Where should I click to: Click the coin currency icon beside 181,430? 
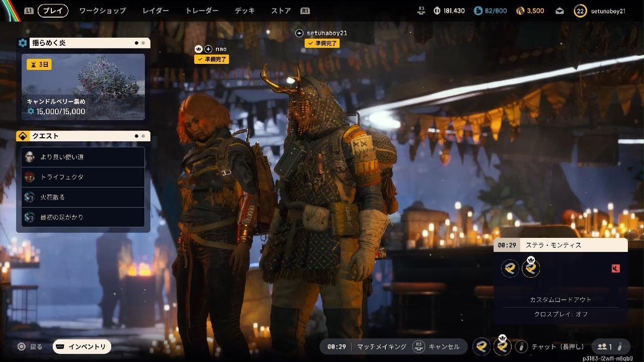(x=437, y=11)
